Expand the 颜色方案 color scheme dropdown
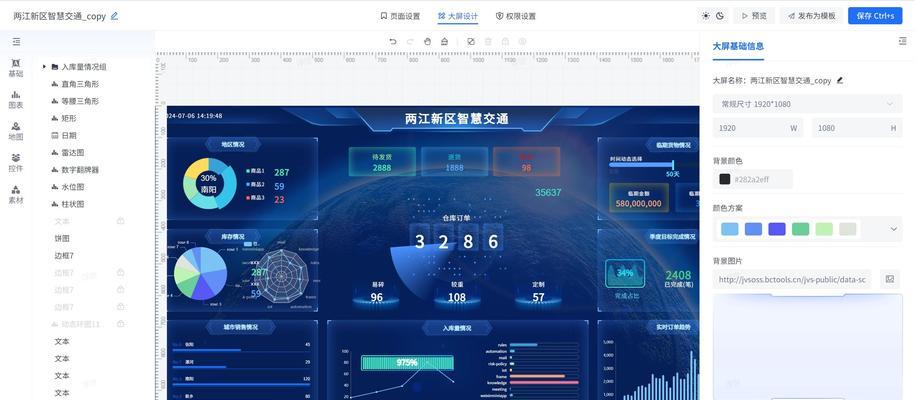This screenshot has width=915, height=400. pos(893,229)
